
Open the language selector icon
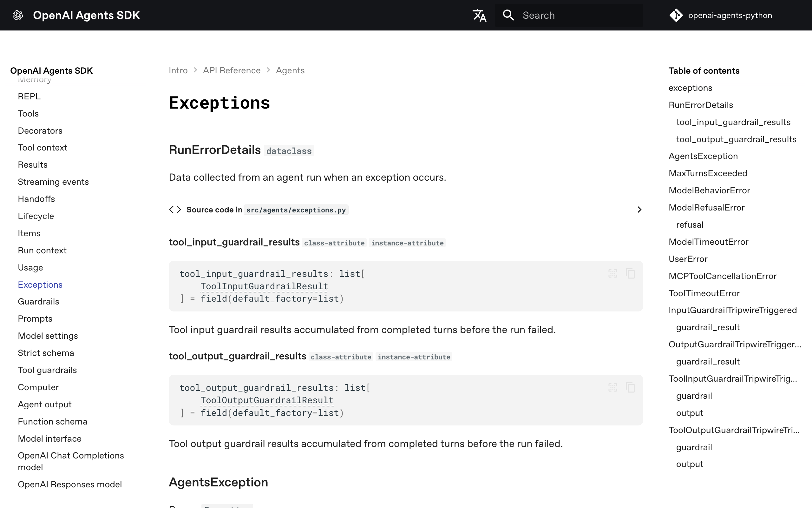tap(480, 15)
